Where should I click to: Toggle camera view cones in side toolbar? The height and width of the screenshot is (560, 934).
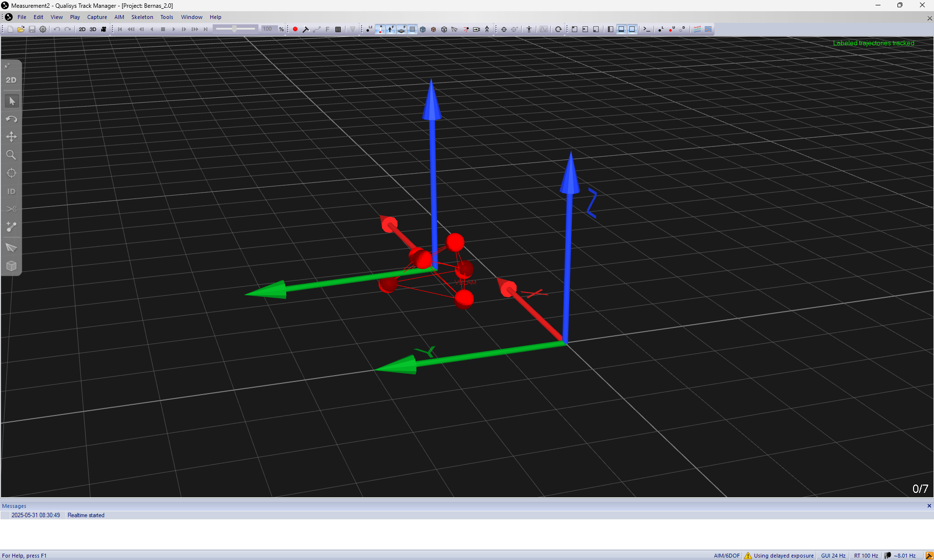point(12,248)
